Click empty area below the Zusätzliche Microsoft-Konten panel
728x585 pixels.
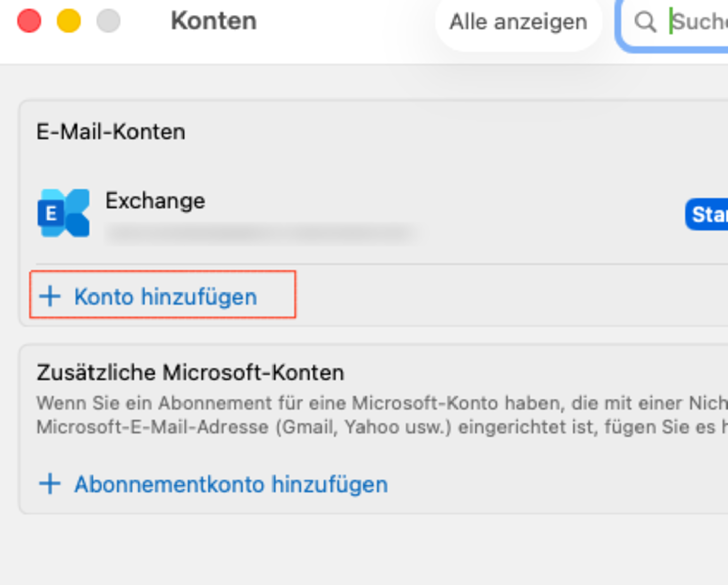pos(354,551)
